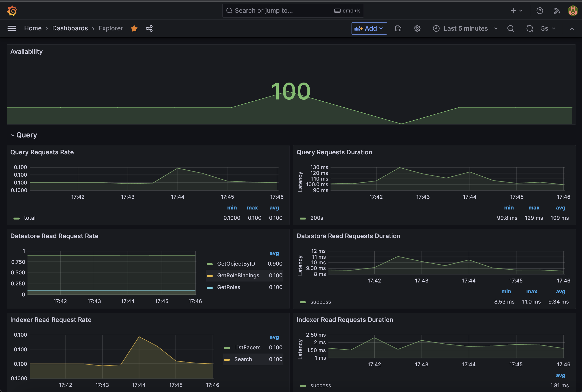This screenshot has height=392, width=582.
Task: Click the plus new item icon
Action: (x=513, y=11)
